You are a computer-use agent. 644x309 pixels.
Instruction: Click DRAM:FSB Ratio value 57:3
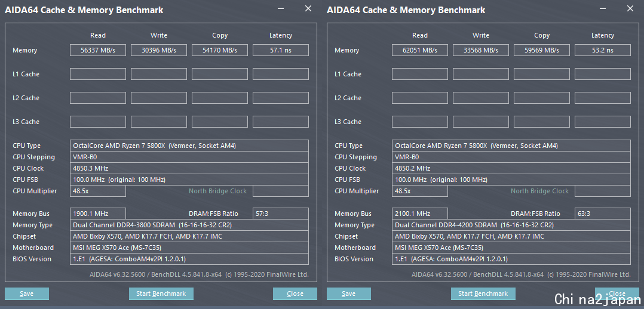click(x=281, y=214)
